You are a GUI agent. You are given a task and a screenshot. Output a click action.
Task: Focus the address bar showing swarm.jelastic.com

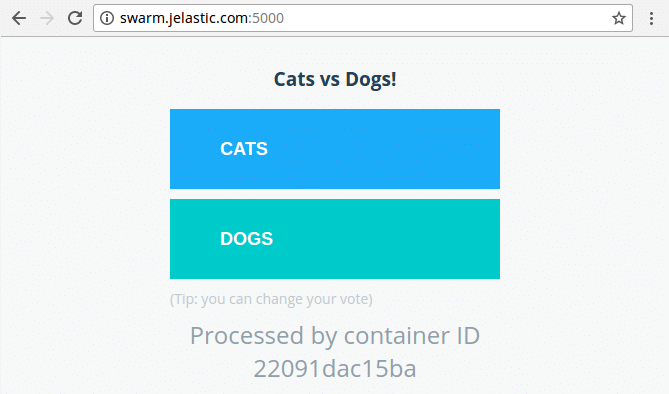point(363,18)
